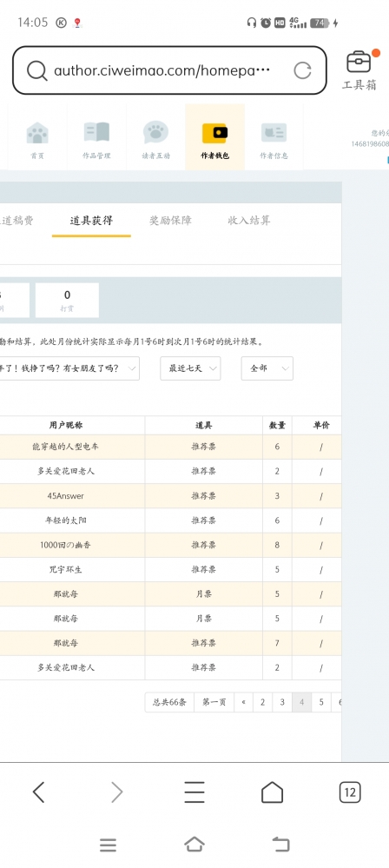Open the tab switcher showing 12
The width and height of the screenshot is (389, 868).
(350, 792)
